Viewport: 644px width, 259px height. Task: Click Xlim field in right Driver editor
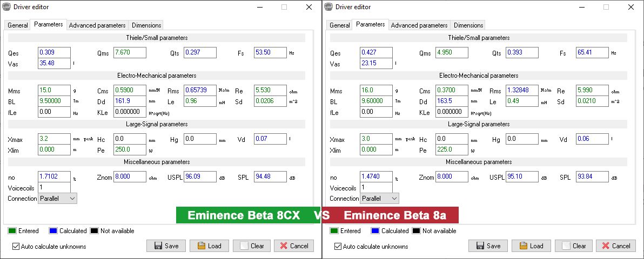(376, 149)
